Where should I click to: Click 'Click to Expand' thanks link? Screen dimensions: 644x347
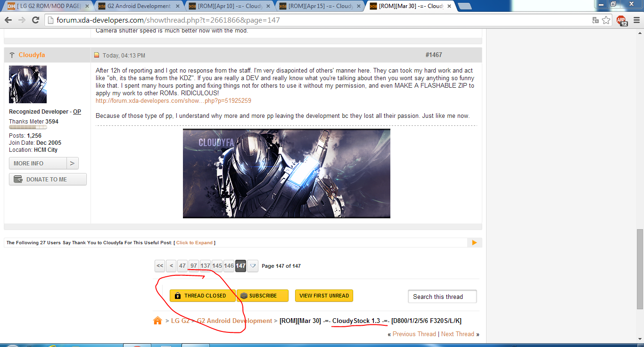pyautogui.click(x=194, y=243)
